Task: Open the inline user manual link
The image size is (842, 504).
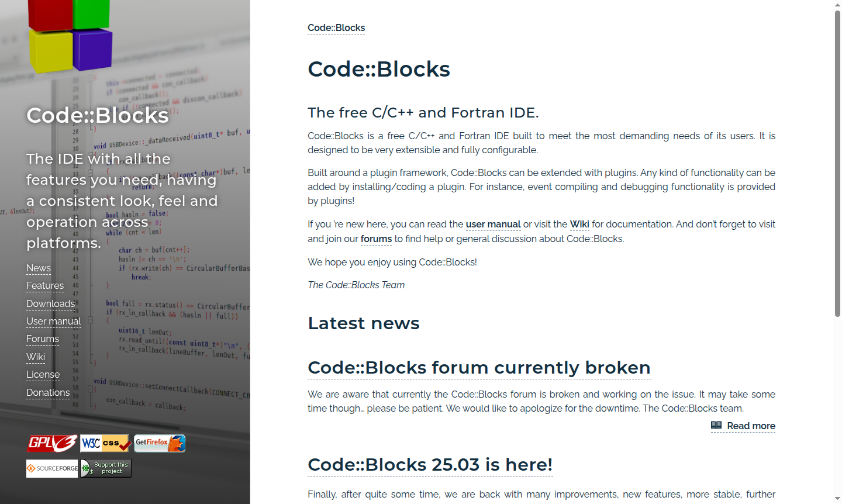Action: pos(493,224)
